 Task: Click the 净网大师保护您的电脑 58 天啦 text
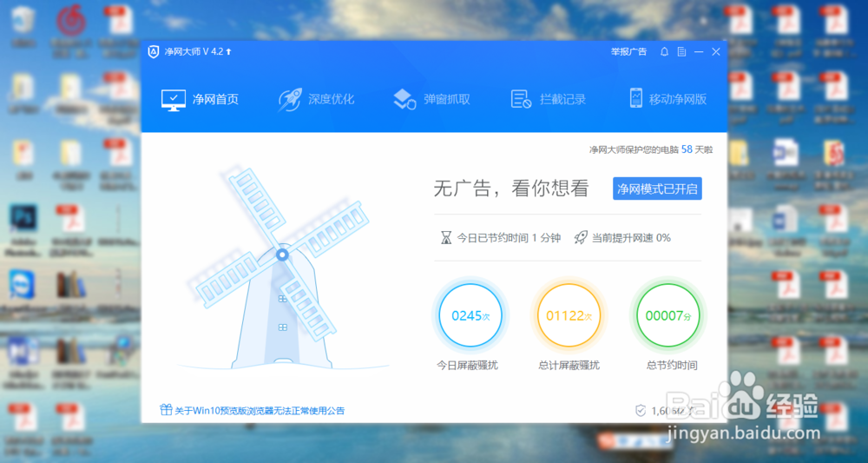pos(651,149)
